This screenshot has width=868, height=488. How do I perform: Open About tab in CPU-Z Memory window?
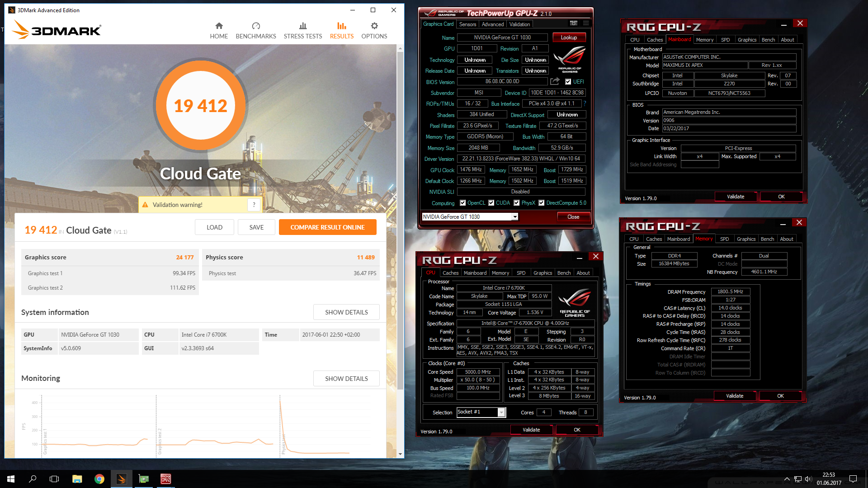(x=787, y=239)
